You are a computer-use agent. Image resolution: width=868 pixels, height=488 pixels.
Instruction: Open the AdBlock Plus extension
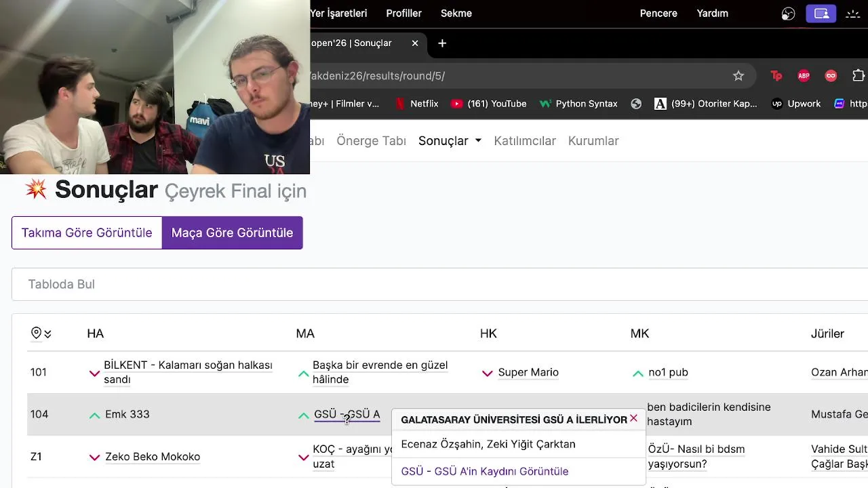coord(804,76)
